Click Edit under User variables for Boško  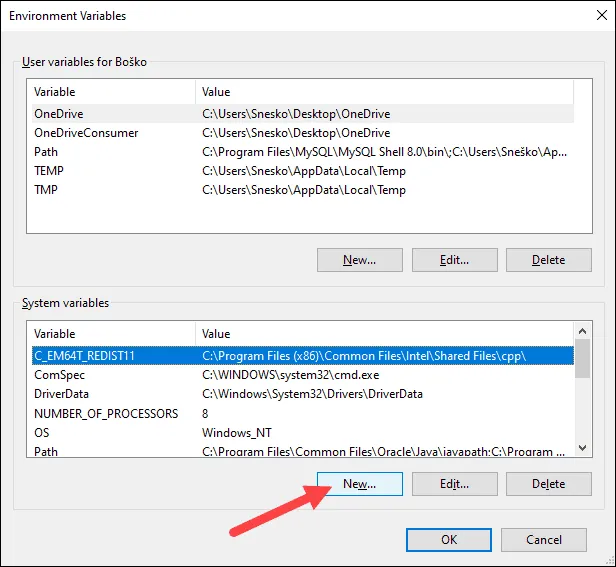tap(455, 260)
